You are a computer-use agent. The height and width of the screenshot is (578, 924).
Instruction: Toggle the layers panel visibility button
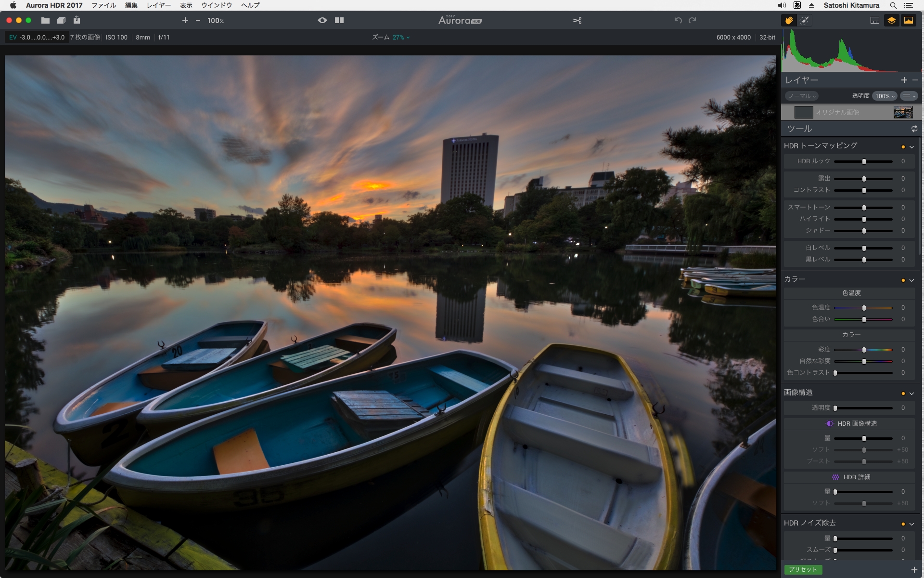click(x=891, y=20)
